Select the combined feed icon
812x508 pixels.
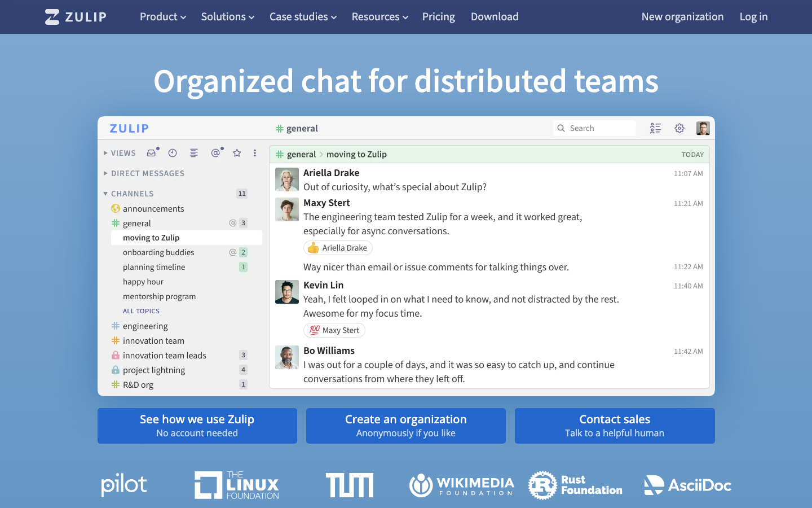(x=194, y=153)
